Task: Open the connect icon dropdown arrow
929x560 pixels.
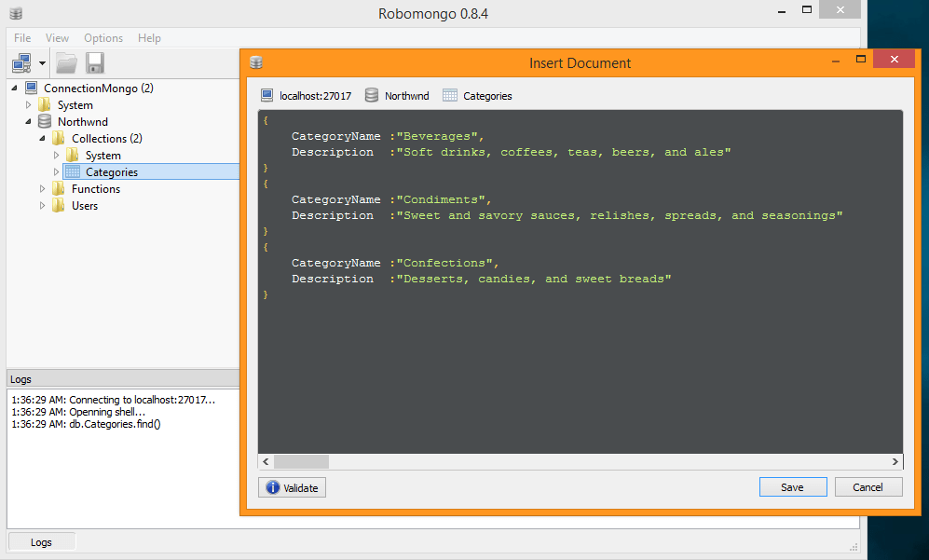Action: (43, 64)
